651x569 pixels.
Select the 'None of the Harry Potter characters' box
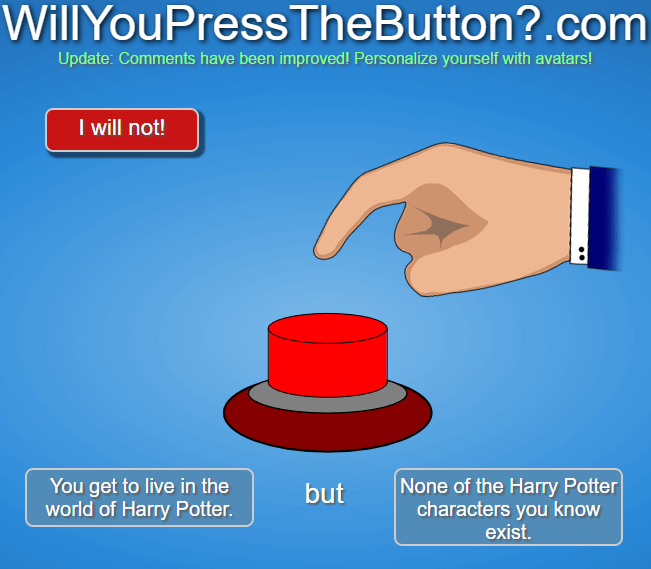[x=508, y=507]
